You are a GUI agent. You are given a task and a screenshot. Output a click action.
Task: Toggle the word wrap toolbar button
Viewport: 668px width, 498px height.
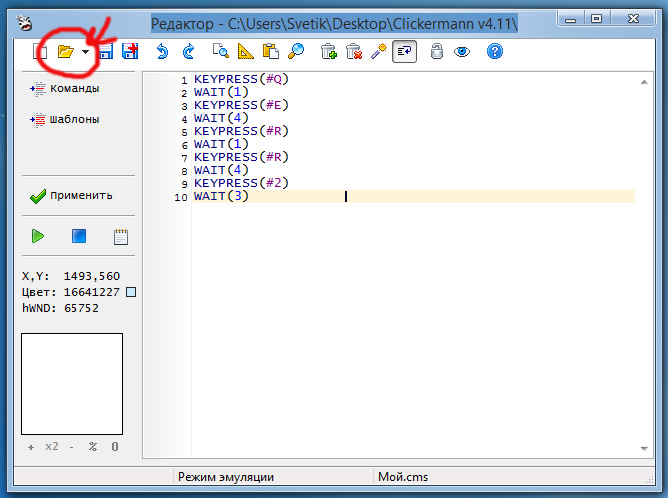click(404, 52)
